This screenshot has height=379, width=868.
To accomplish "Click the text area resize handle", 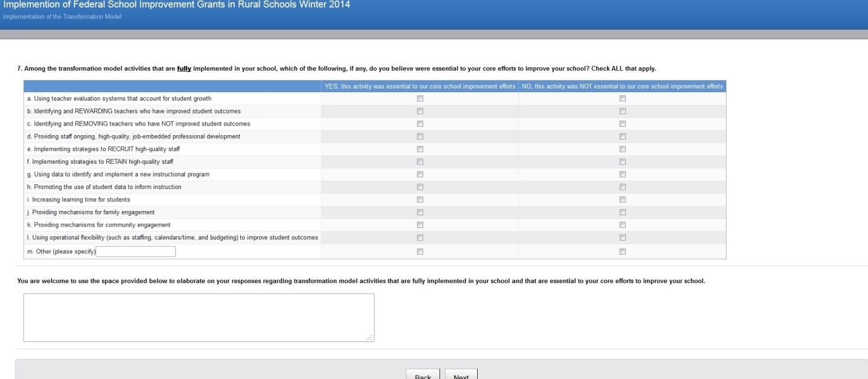I will [370, 338].
